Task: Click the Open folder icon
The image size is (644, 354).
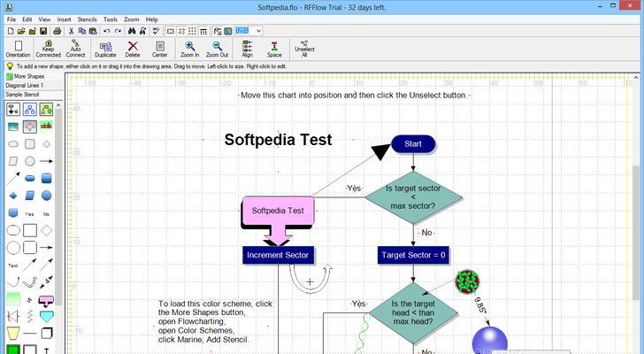Action: 21,31
